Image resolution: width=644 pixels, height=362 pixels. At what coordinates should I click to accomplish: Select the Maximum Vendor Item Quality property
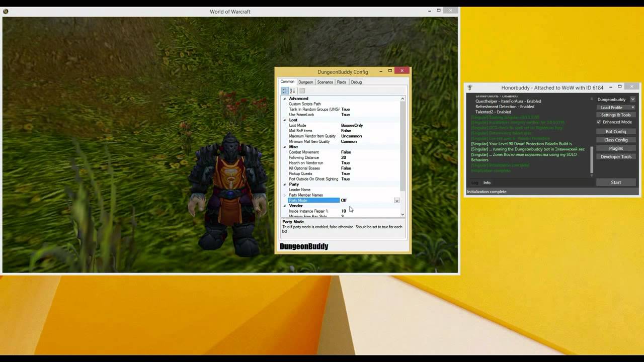click(x=312, y=136)
